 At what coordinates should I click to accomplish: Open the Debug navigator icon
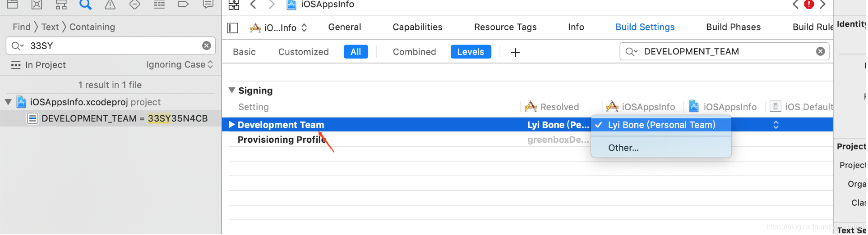[159, 5]
